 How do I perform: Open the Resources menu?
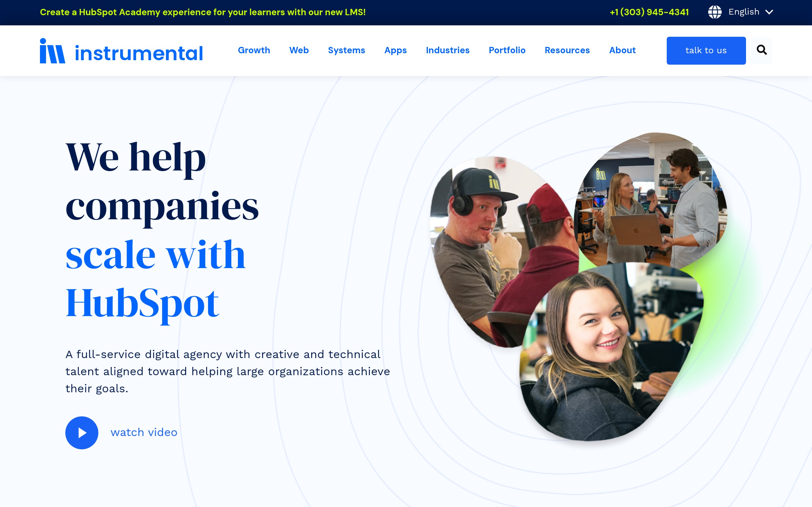point(567,50)
